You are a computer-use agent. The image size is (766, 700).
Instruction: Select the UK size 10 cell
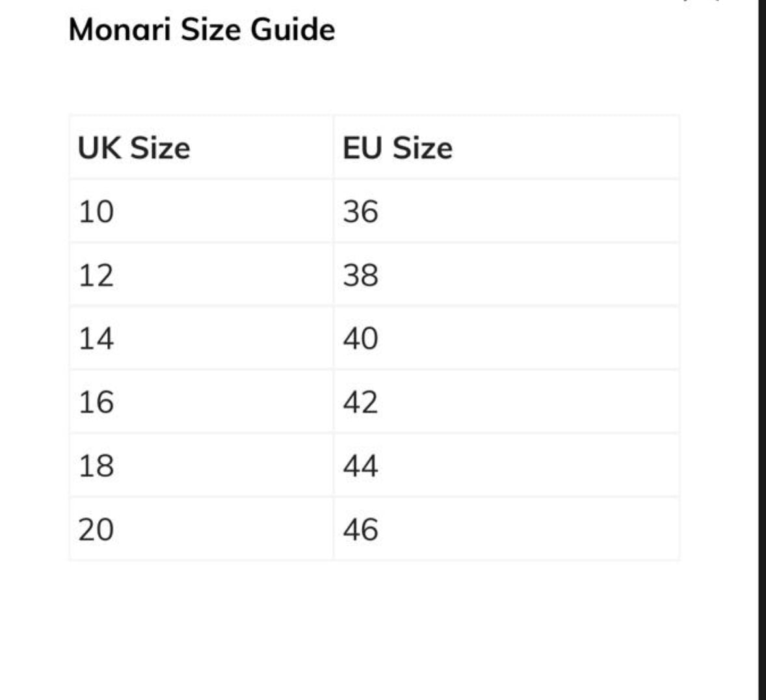coord(96,211)
